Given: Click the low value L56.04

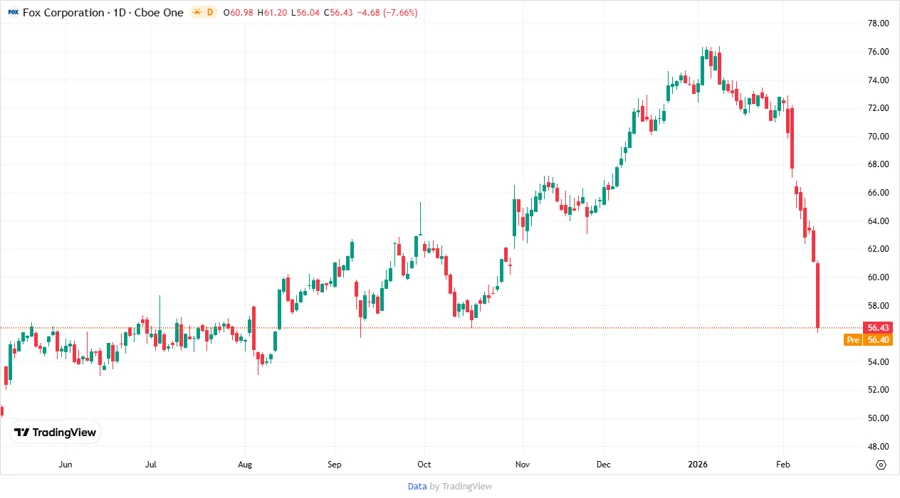Looking at the screenshot, I should 305,12.
